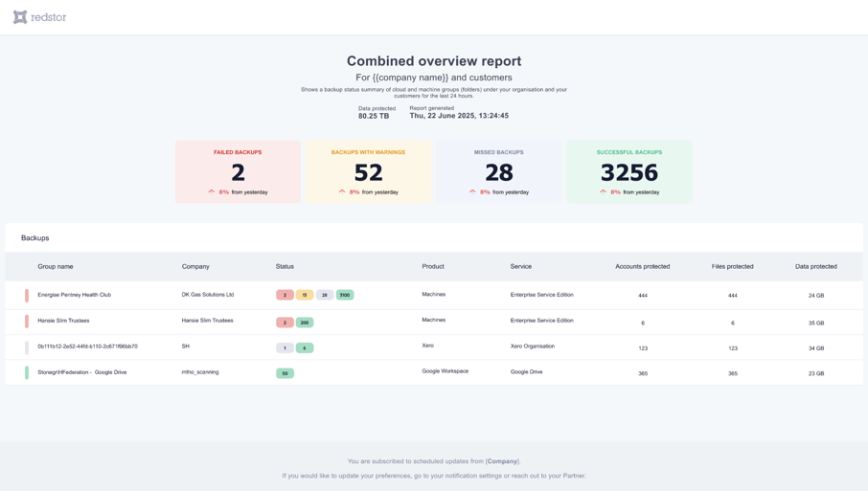Click the Redstor logo icon
This screenshot has width=868, height=491.
20,17
